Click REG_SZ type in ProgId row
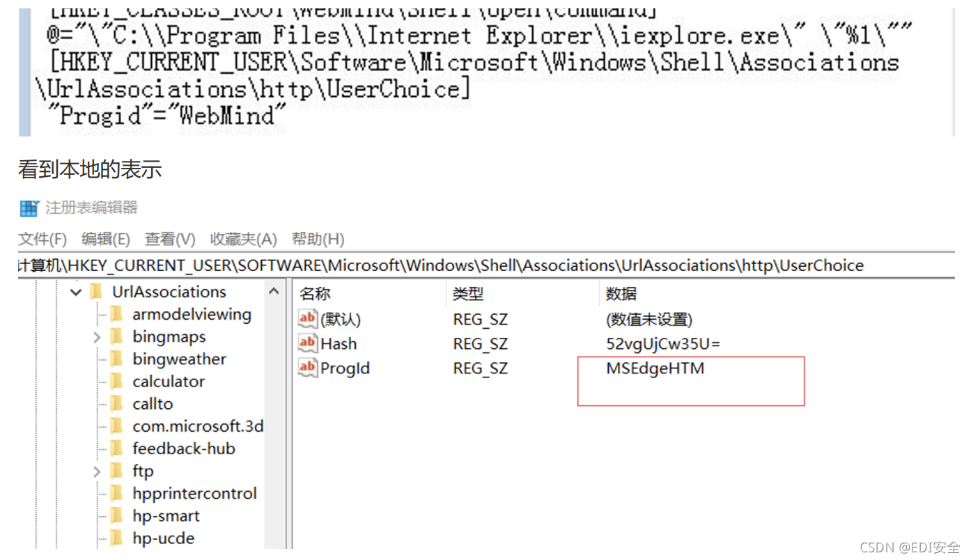 pyautogui.click(x=481, y=368)
